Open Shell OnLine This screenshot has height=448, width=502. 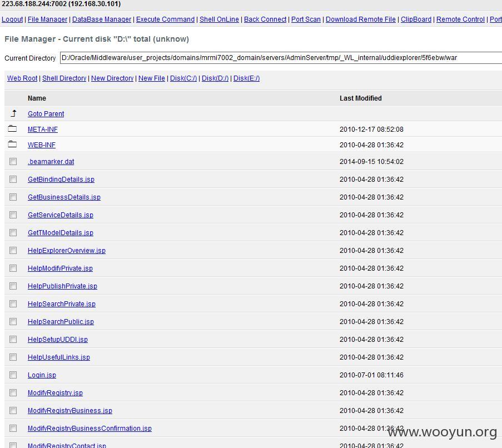[x=219, y=19]
